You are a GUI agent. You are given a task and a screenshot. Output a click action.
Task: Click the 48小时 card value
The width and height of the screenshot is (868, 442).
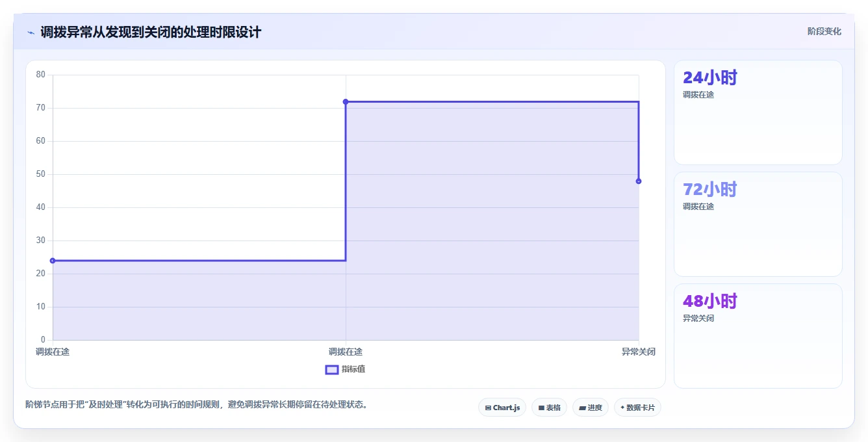710,302
